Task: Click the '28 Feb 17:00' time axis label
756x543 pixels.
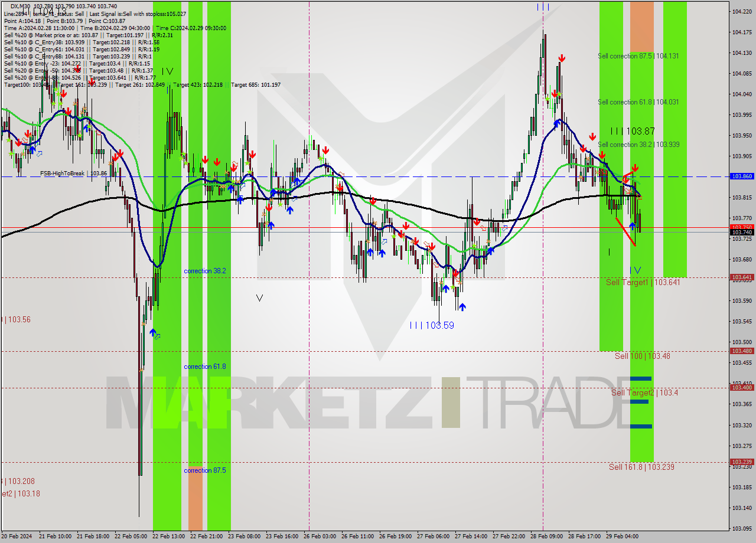Action: coord(584,537)
